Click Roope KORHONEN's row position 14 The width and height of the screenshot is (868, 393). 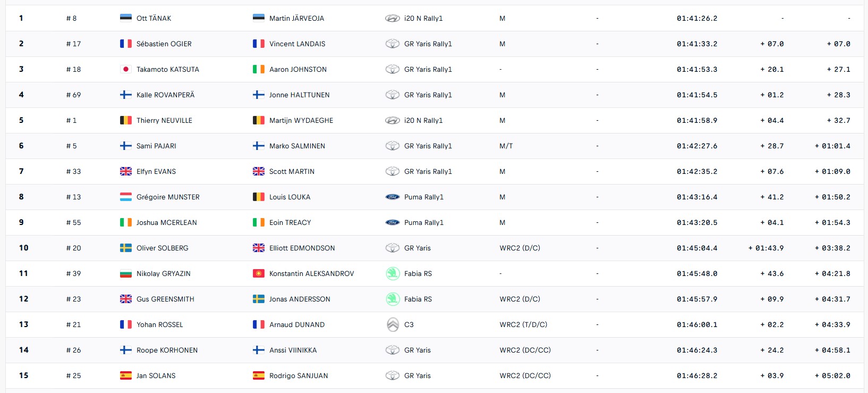pos(24,350)
